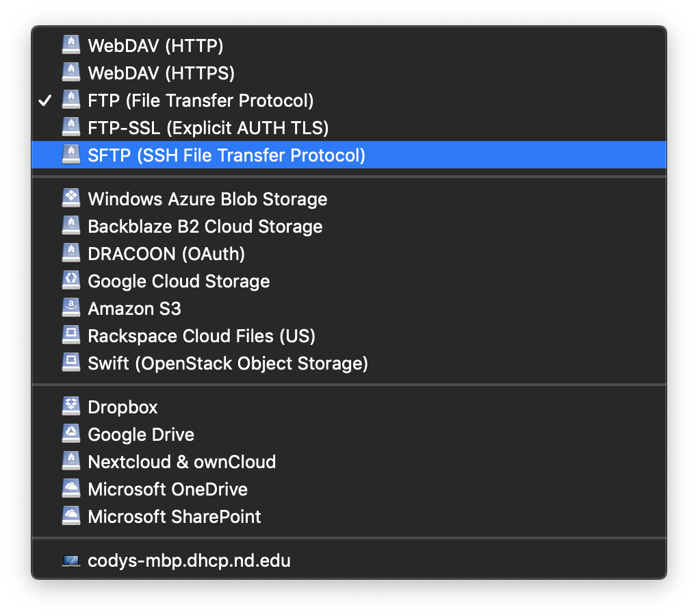Click the codys-mbp laptop icon

click(x=71, y=561)
